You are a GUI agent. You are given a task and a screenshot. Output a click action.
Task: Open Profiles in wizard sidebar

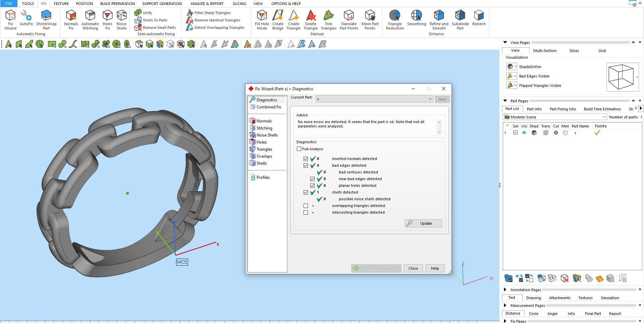[260, 177]
